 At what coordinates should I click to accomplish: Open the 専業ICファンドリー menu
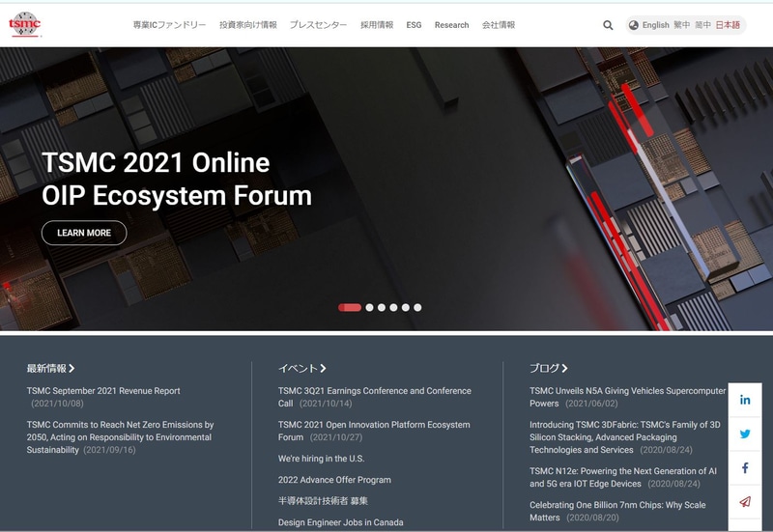coord(170,25)
